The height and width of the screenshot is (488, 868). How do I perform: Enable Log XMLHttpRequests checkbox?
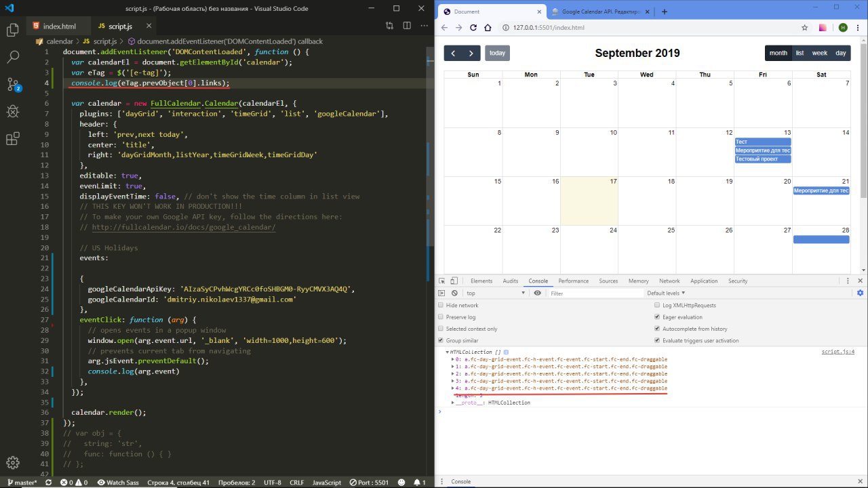656,305
